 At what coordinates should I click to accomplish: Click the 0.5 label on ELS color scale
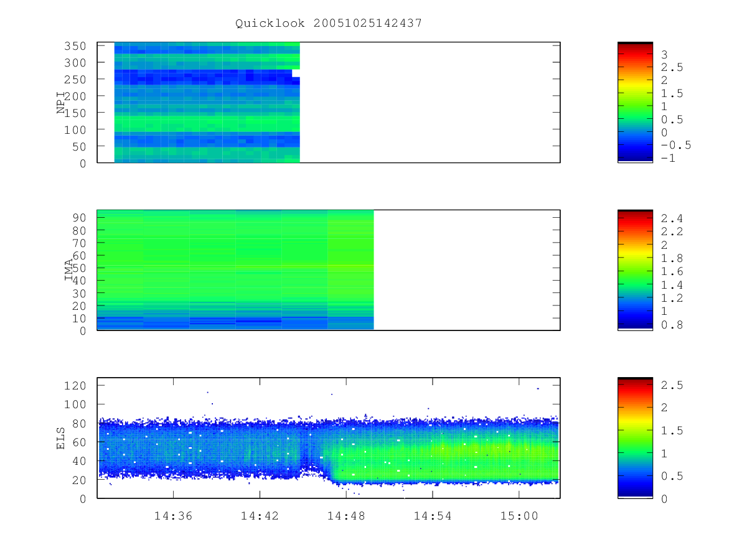click(x=672, y=476)
